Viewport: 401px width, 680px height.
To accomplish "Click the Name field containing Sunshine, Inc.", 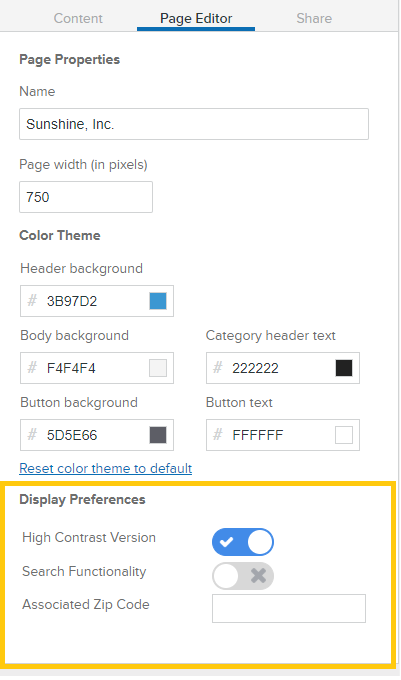I will click(194, 124).
